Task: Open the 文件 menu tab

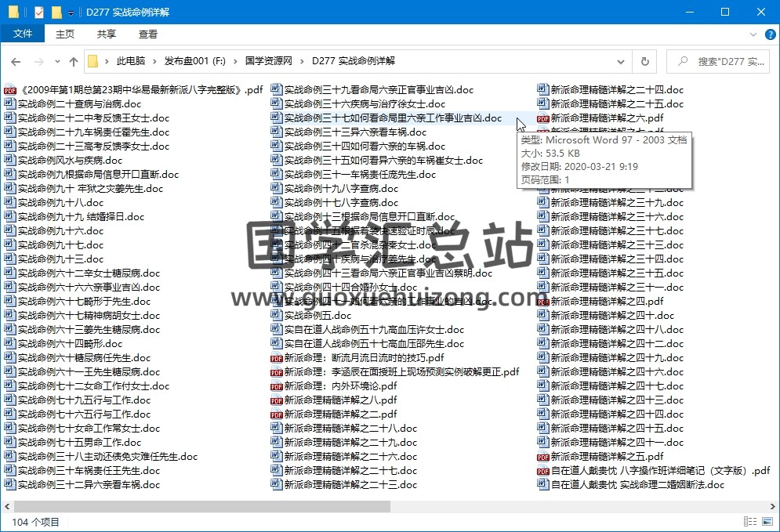Action: coord(23,34)
